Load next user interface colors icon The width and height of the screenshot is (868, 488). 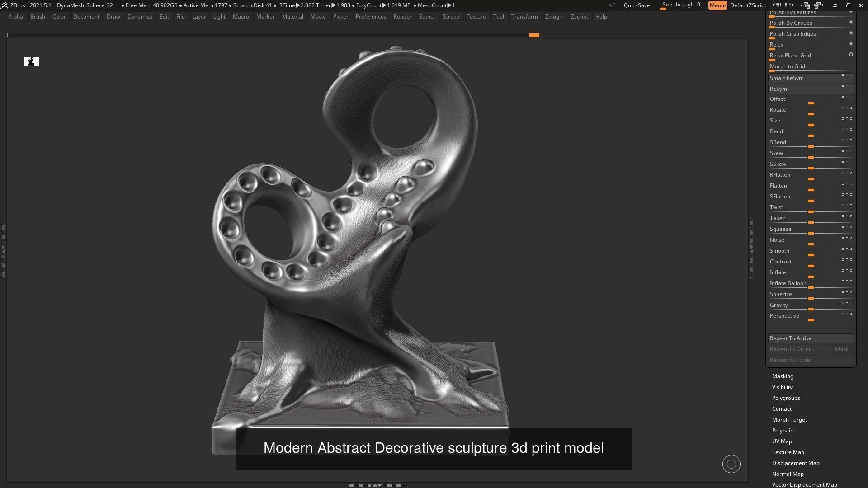[x=789, y=5]
